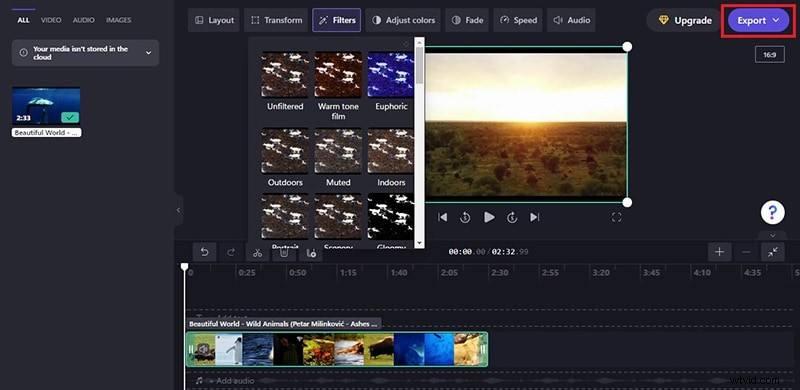The image size is (800, 390).
Task: Skip to start of the video
Action: (x=442, y=217)
